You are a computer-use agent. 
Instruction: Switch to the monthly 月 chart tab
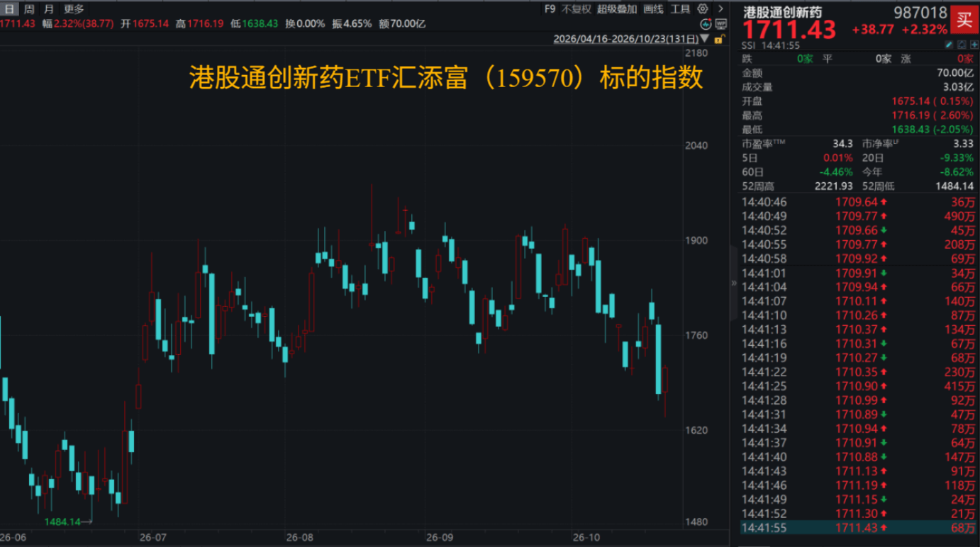48,9
